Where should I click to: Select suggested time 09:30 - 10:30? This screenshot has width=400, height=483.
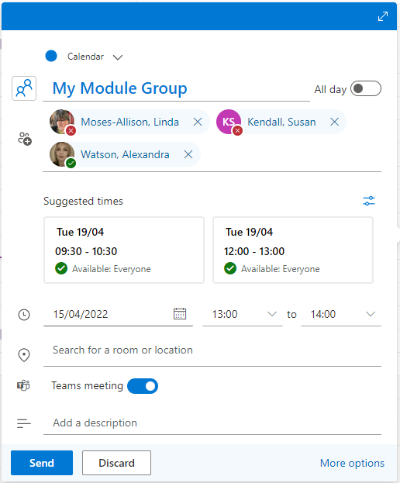(124, 250)
